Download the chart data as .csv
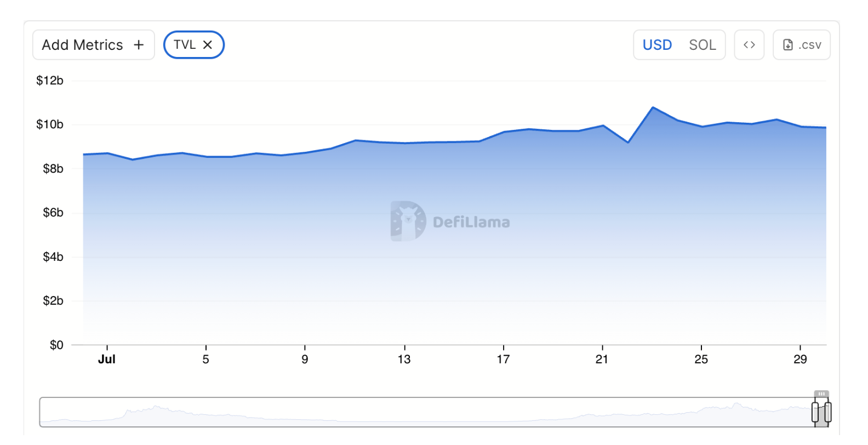The width and height of the screenshot is (868, 445). point(809,45)
